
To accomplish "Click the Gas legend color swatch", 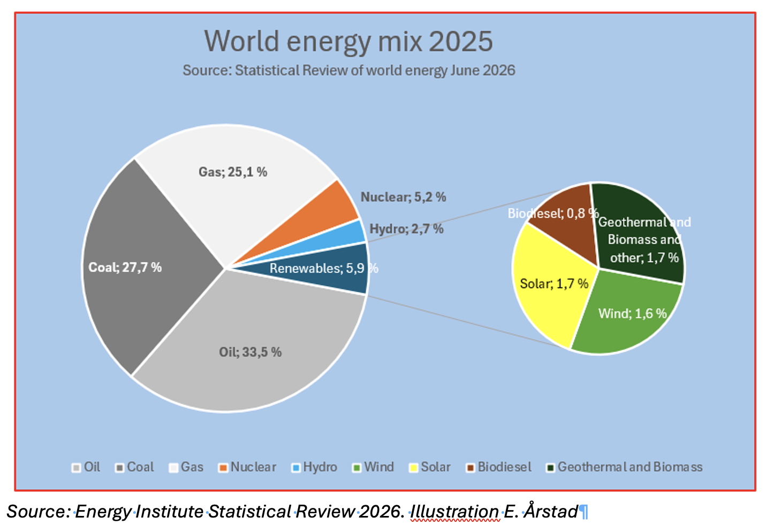I will tap(173, 468).
